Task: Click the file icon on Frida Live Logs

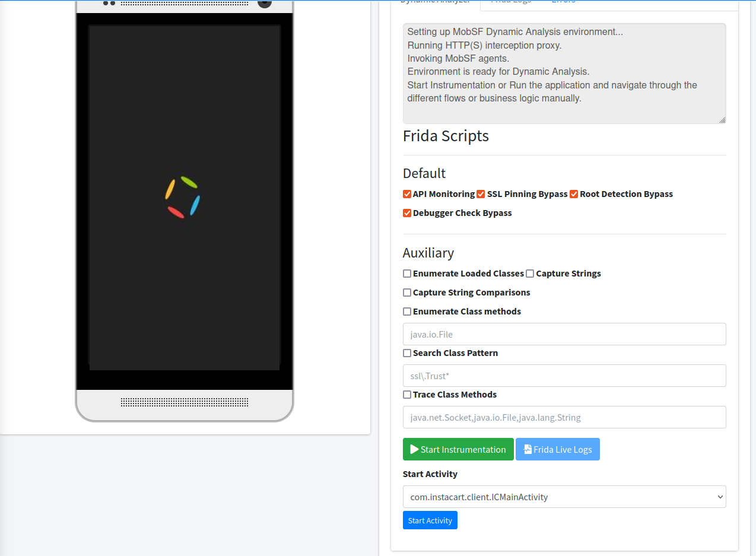Action: 528,449
